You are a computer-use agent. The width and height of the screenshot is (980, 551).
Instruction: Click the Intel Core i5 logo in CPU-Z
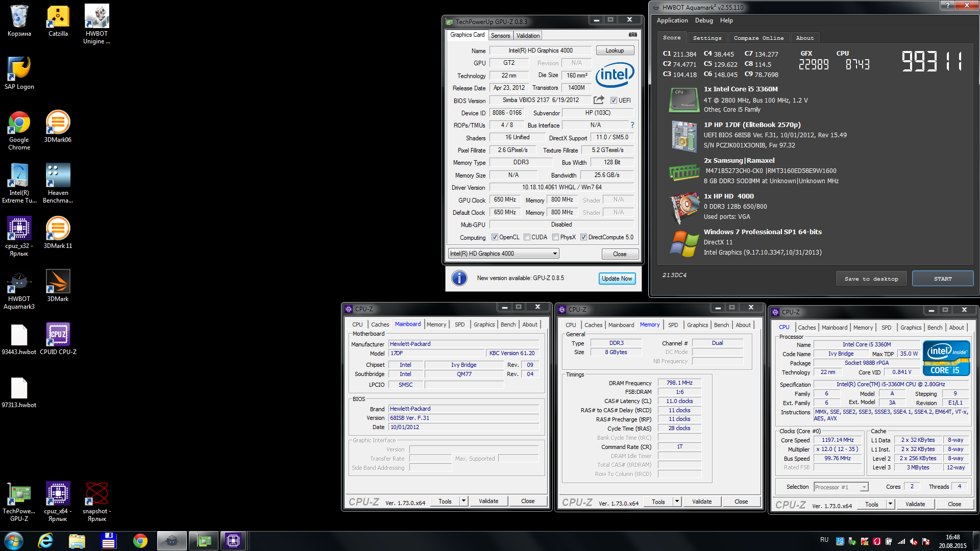point(946,358)
